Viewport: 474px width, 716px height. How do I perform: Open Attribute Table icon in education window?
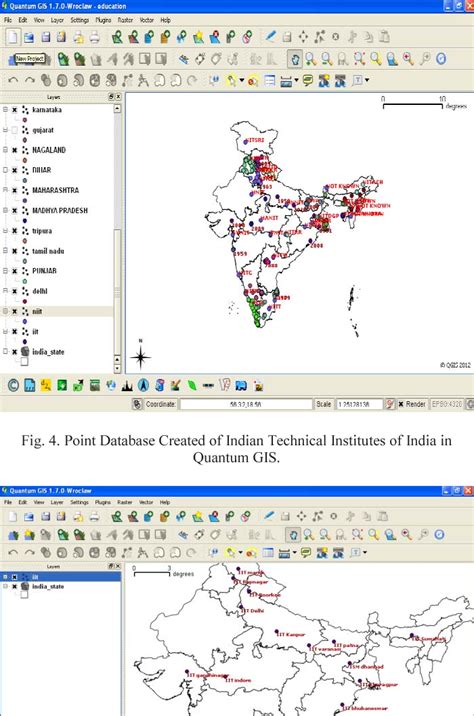pyautogui.click(x=270, y=81)
